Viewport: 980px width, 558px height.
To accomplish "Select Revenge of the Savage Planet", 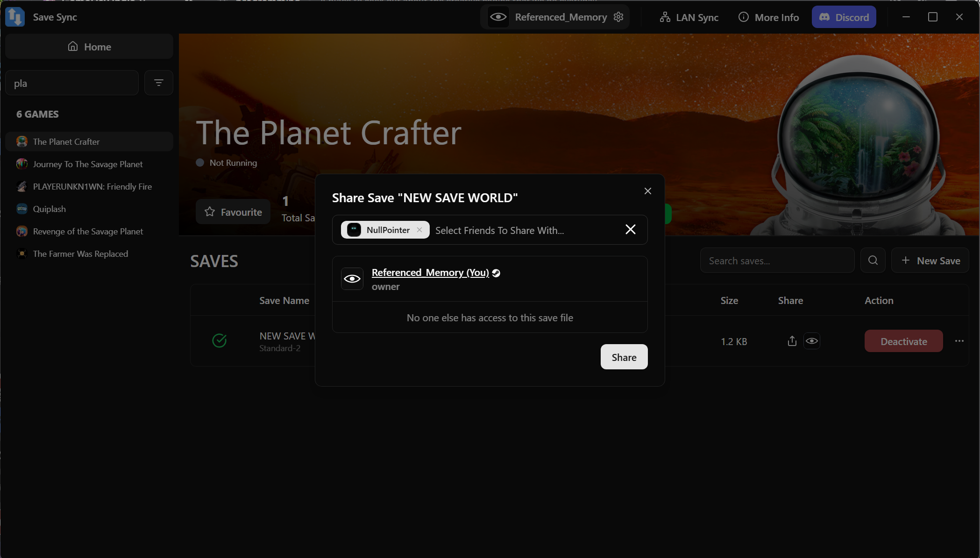I will 89,231.
